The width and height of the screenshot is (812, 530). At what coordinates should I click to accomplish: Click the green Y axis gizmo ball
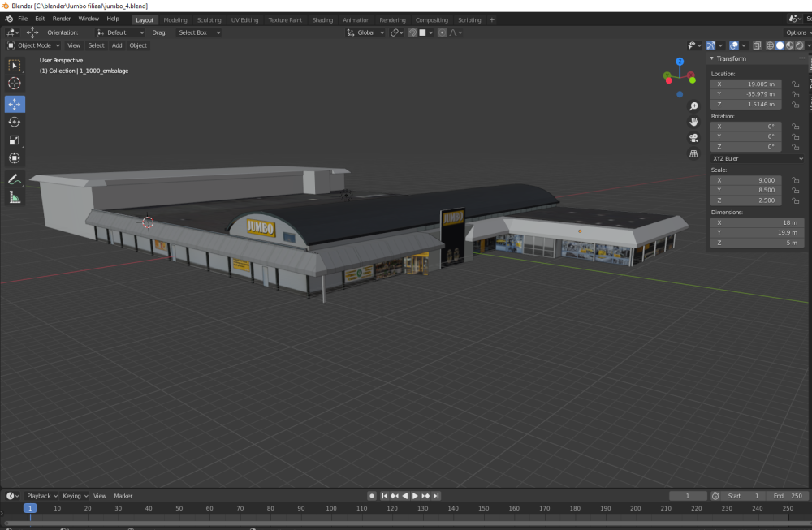coord(693,80)
